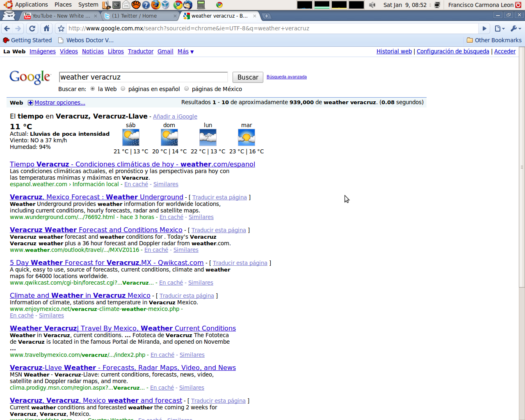
Task: Reload the current page
Action: pyautogui.click(x=32, y=28)
